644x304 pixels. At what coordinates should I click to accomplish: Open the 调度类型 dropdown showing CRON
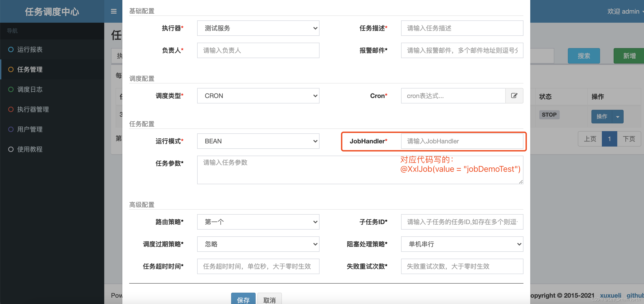[x=258, y=96]
